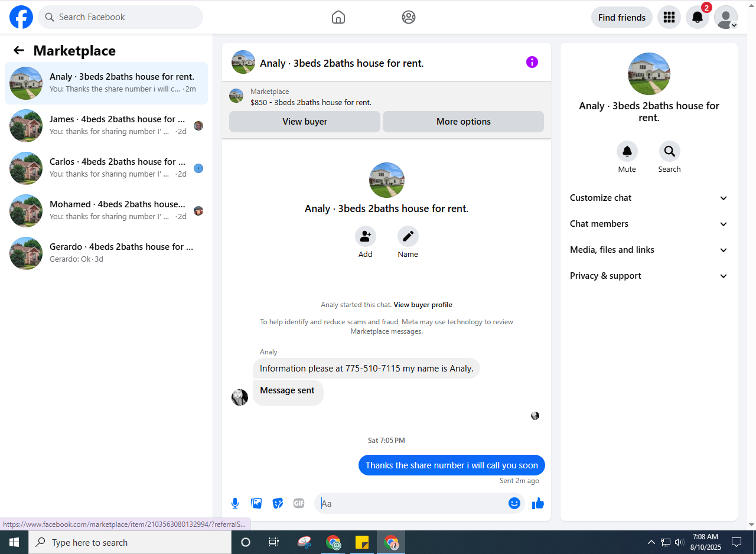Click the "Sent 2m ago" status
This screenshot has width=756, height=554.
(519, 481)
